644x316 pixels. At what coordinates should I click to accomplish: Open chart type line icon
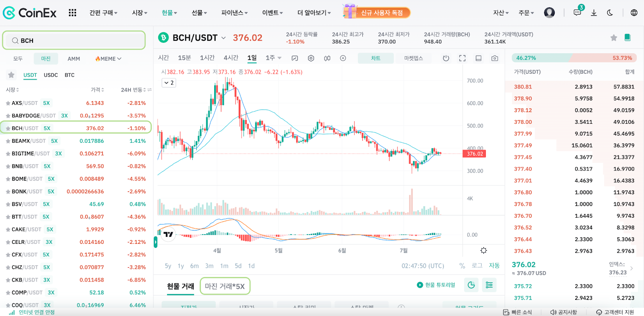295,58
